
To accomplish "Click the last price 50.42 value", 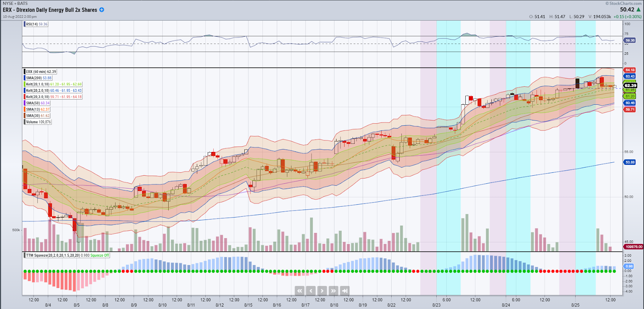I will pyautogui.click(x=627, y=9).
